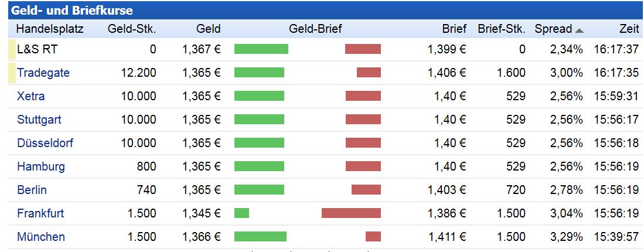Viewport: 644px width, 252px height.
Task: Select the Stuttgart trading venue link
Action: pos(39,120)
